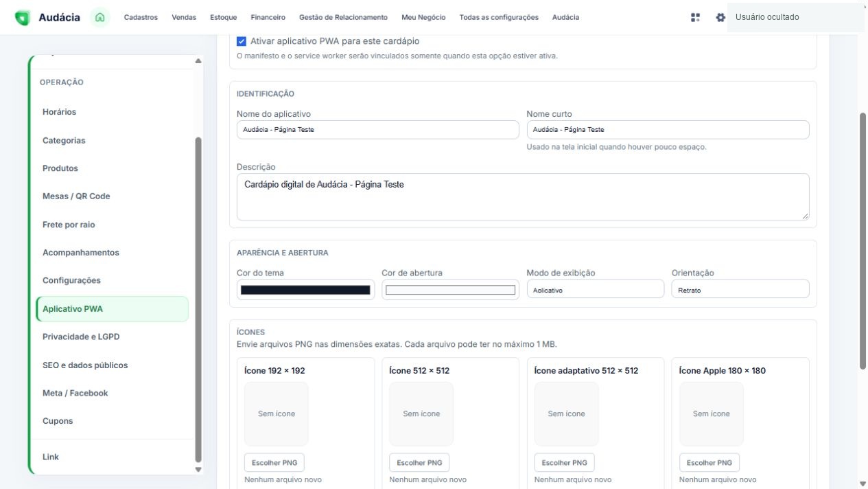Open the Orientação dropdown

coord(740,289)
